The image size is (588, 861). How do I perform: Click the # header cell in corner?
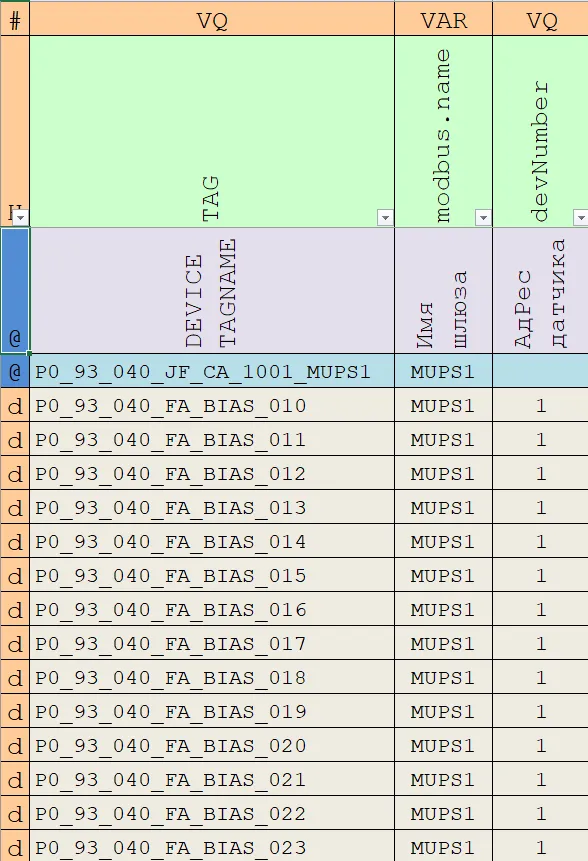tap(15, 20)
